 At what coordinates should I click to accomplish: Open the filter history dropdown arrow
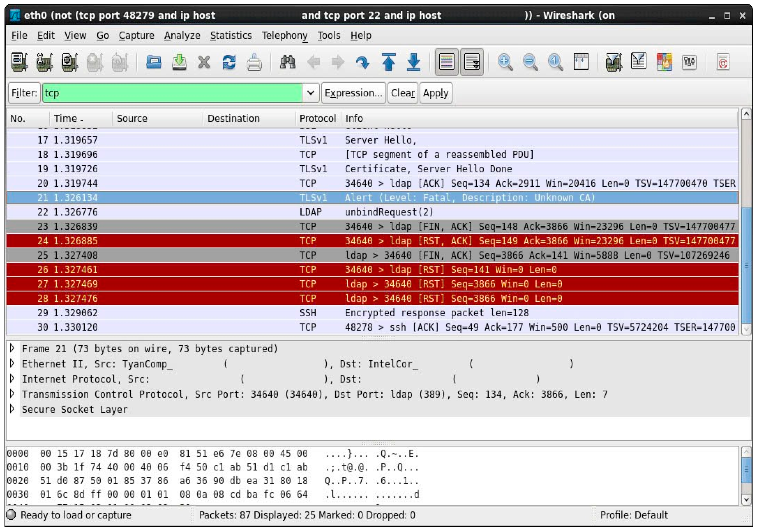[x=310, y=93]
